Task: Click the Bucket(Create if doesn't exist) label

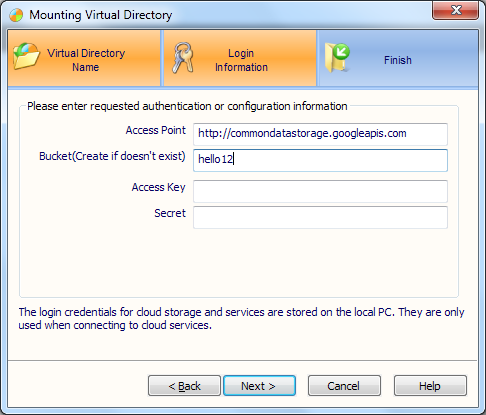Action: pyautogui.click(x=112, y=156)
